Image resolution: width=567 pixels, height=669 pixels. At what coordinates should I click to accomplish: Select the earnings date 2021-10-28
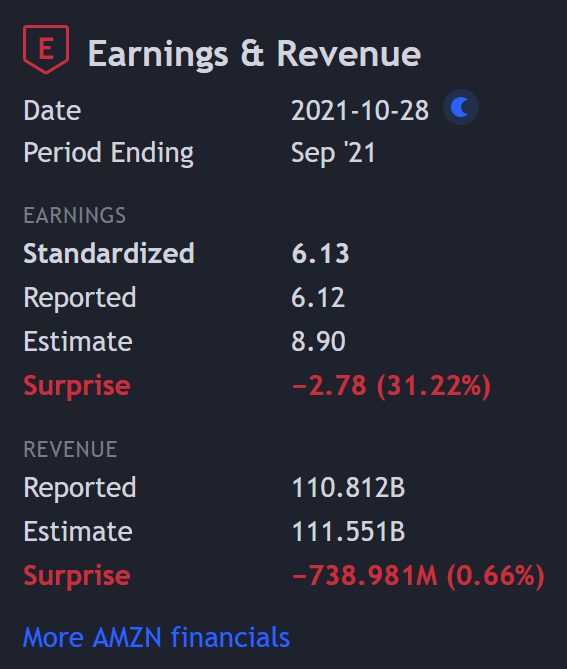click(360, 111)
